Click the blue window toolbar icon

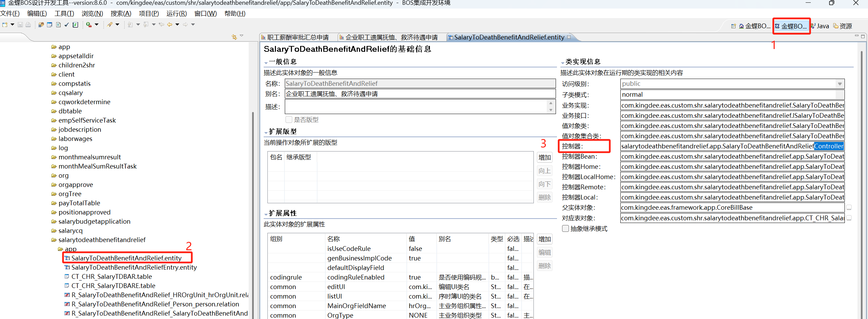(50, 25)
